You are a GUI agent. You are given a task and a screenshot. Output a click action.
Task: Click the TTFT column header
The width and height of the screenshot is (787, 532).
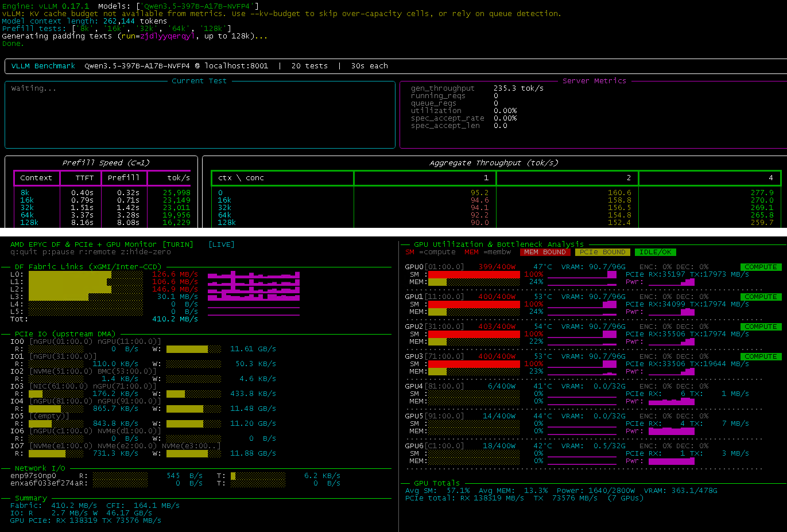click(x=84, y=178)
